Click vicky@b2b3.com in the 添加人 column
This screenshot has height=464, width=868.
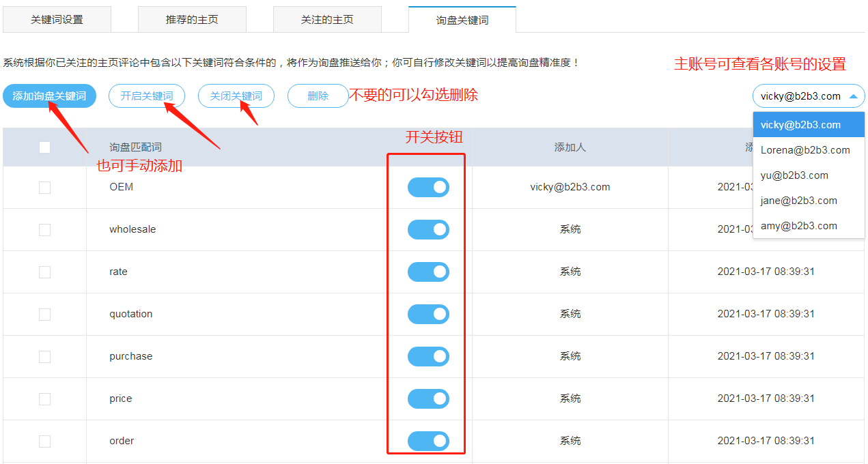570,187
